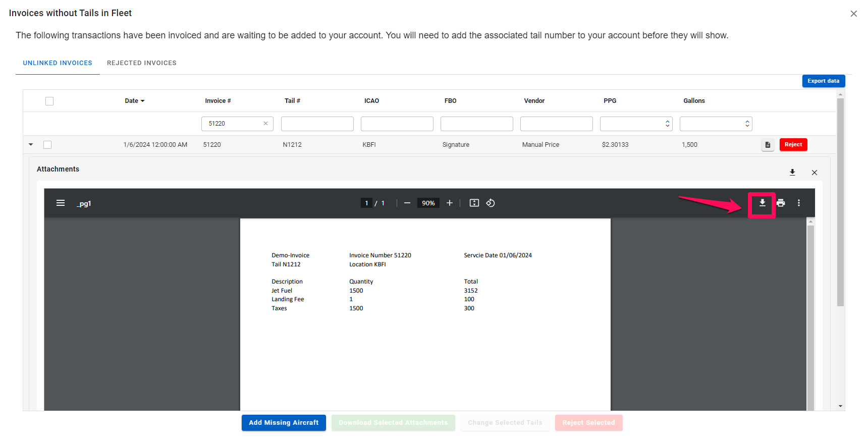Click the attachment document icon for invoice 51220
This screenshot has width=868, height=448.
(768, 145)
